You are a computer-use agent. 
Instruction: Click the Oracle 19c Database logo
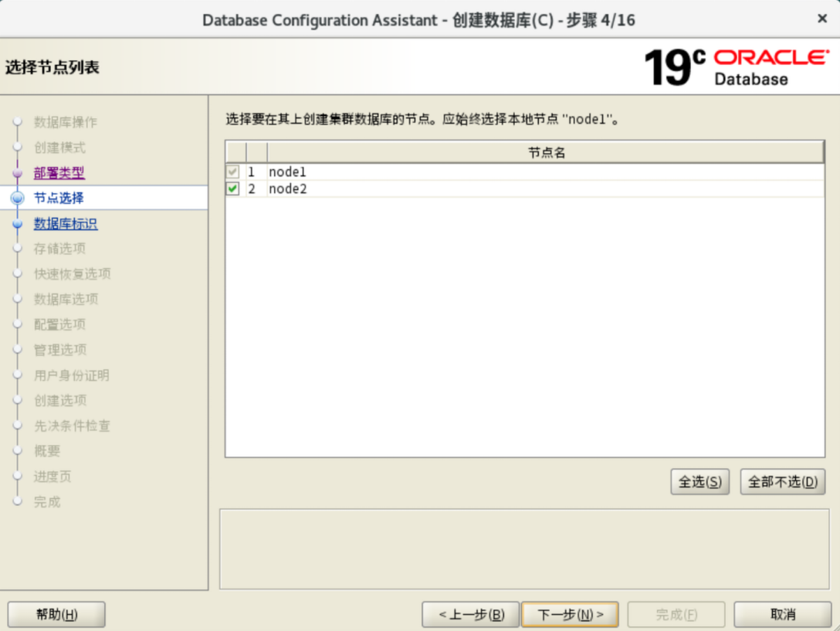735,66
